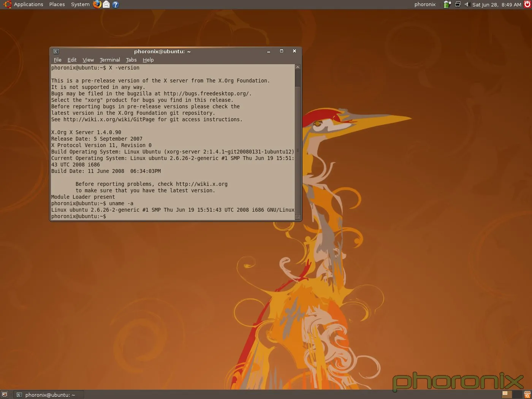
Task: Click 'X Protocol Version 11, Revision 0' line
Action: pyautogui.click(x=101, y=145)
